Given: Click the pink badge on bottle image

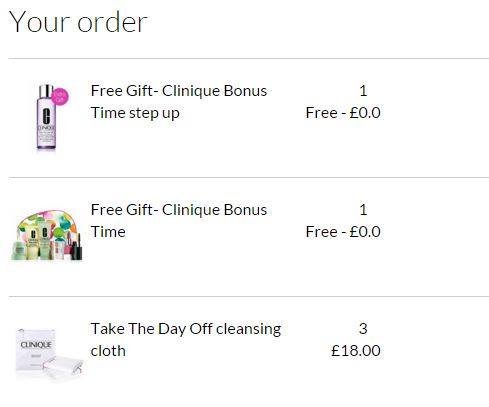Looking at the screenshot, I should coord(60,96).
